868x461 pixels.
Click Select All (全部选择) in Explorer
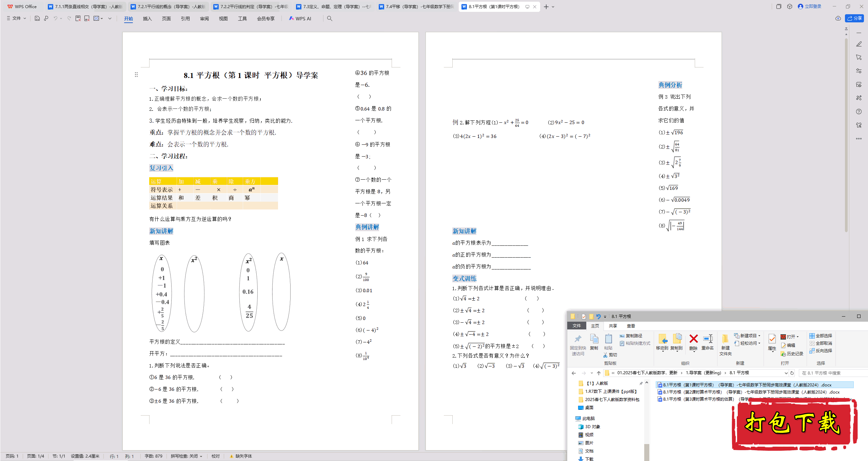pyautogui.click(x=821, y=336)
